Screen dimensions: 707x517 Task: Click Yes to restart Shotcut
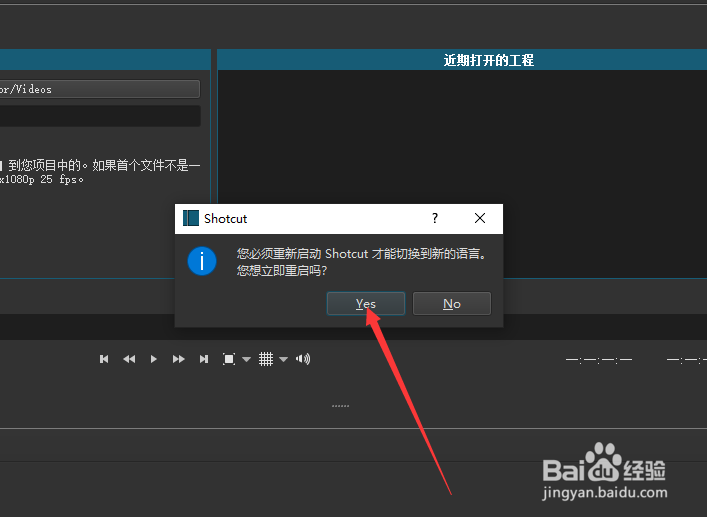click(366, 303)
